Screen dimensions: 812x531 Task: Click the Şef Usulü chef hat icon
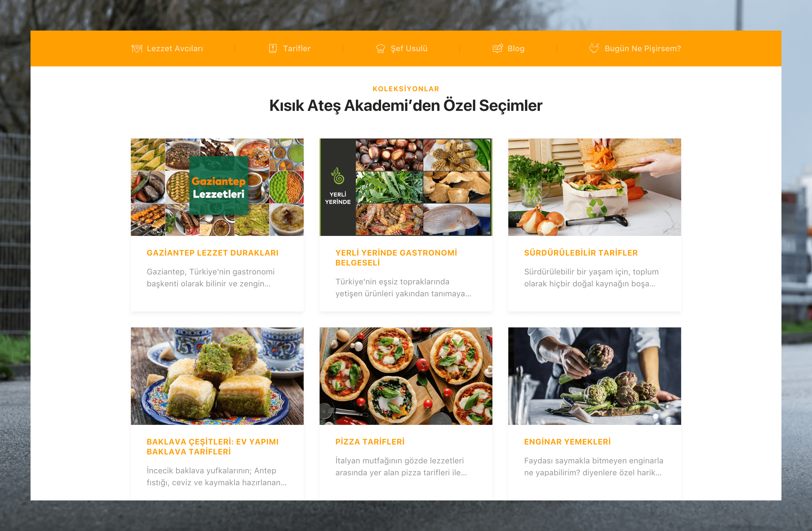tap(380, 48)
